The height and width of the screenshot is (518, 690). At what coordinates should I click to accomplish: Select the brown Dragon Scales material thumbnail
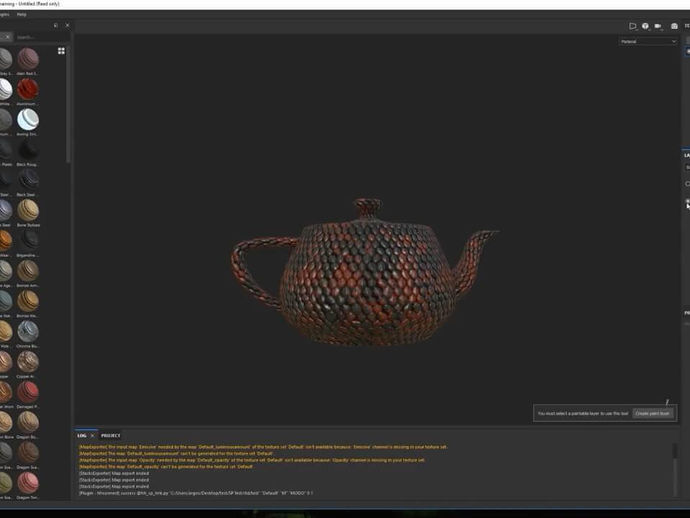[28, 453]
